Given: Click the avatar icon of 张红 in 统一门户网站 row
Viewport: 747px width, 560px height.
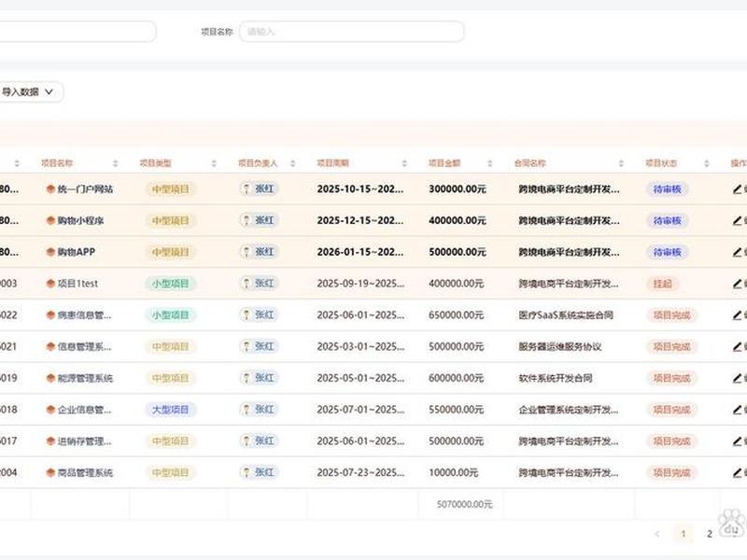Looking at the screenshot, I should coord(247,189).
